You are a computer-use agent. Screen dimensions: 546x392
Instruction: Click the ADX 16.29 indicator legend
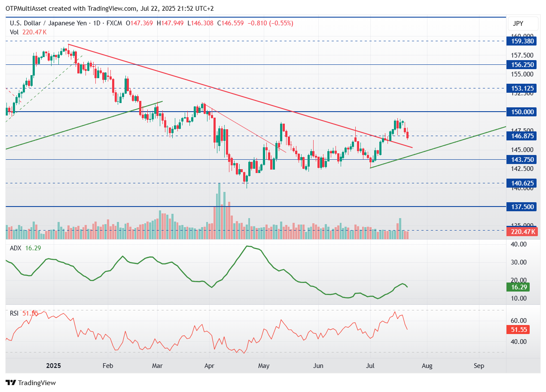click(x=25, y=248)
